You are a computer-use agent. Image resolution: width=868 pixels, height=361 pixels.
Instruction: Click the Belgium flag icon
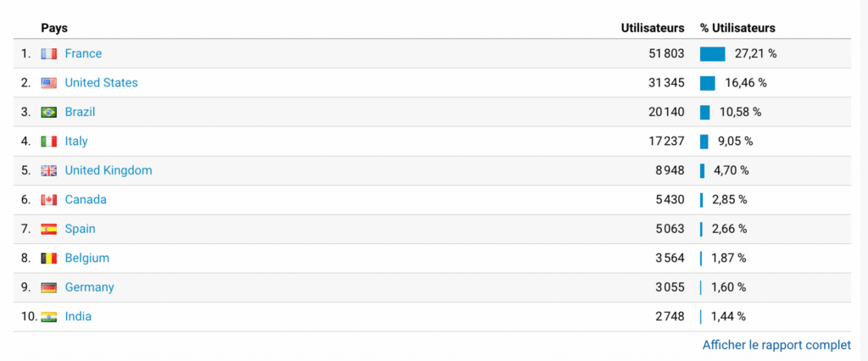tap(48, 258)
